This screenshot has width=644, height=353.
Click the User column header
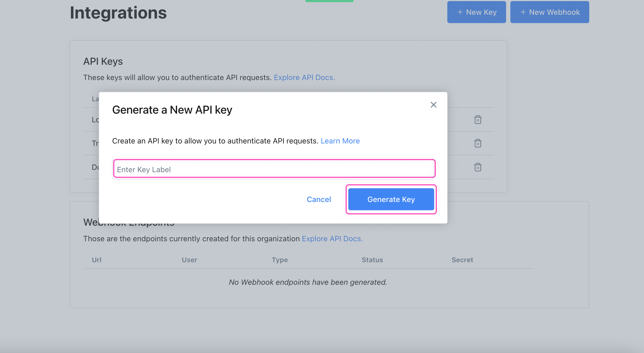[x=189, y=260]
